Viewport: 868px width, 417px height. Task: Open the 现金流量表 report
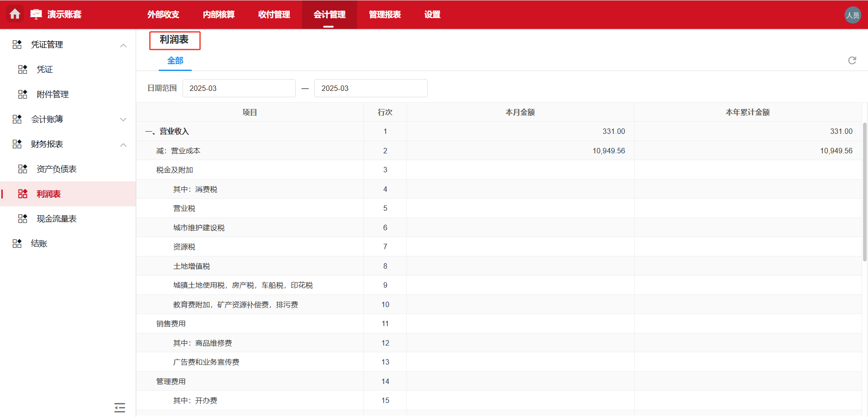(x=57, y=219)
